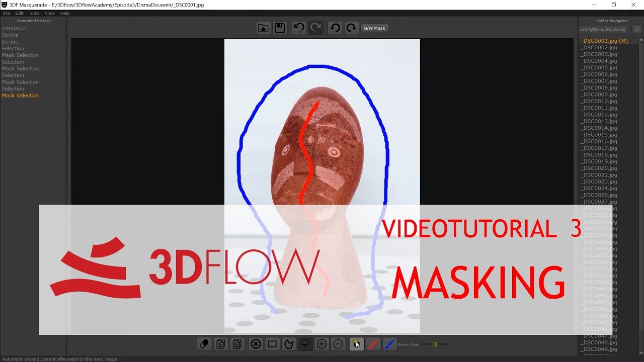This screenshot has height=362, width=644.
Task: Click the file list scroll-up arrow
Action: 641,40
